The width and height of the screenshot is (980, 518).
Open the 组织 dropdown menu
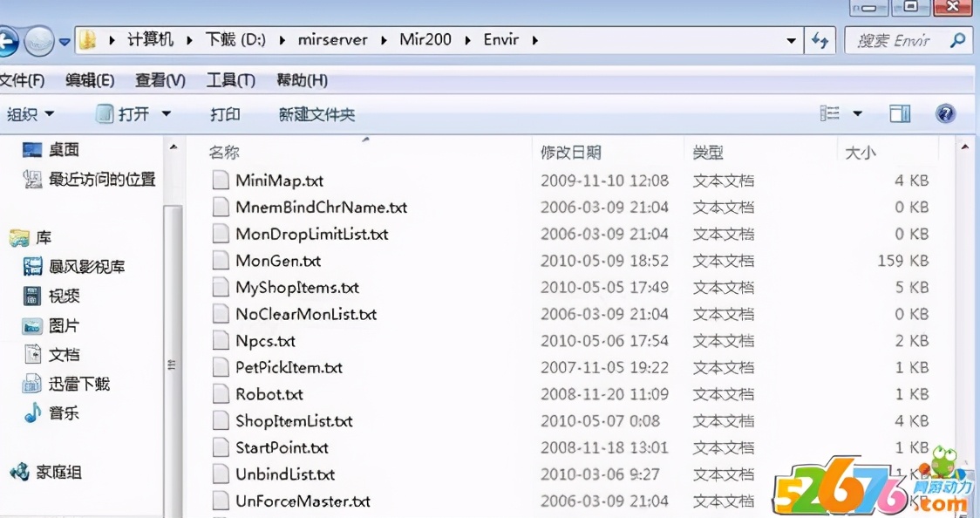point(30,114)
